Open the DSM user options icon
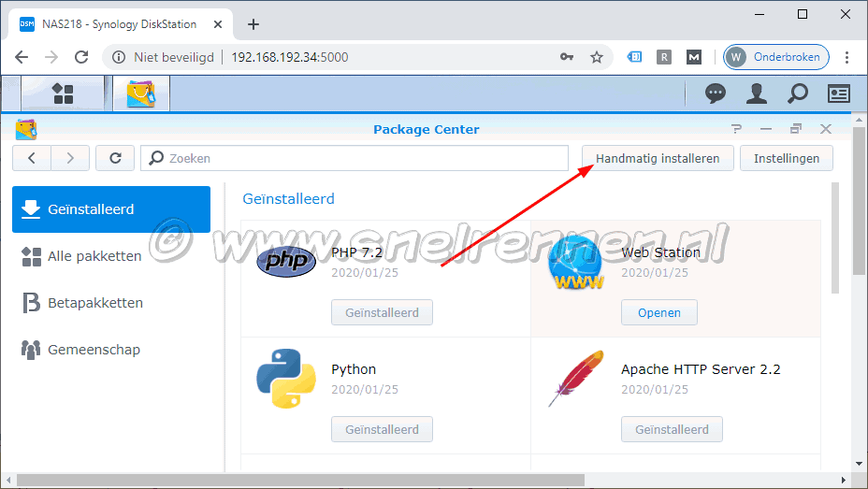 pyautogui.click(x=756, y=93)
